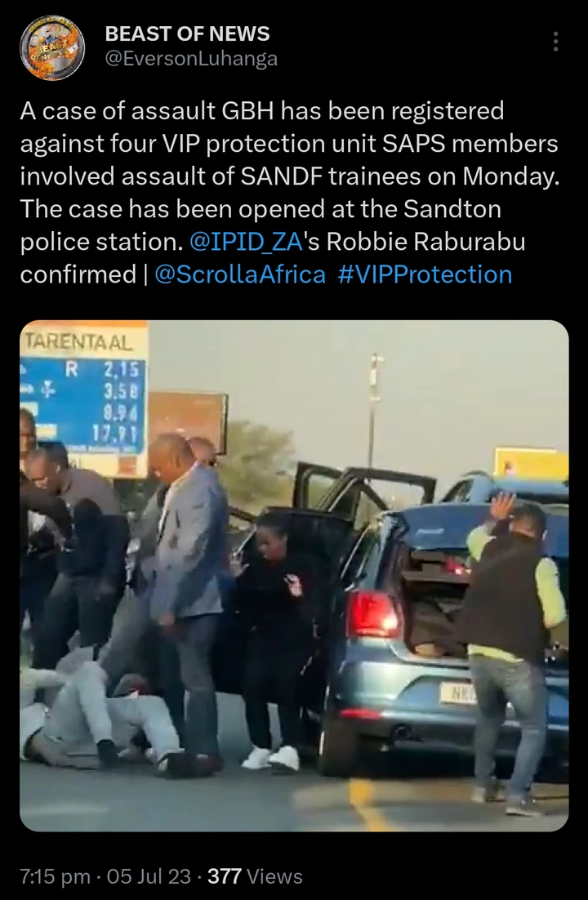Image resolution: width=588 pixels, height=900 pixels.
Task: Open the BEAST OF NEWS profile avatar
Action: click(52, 47)
